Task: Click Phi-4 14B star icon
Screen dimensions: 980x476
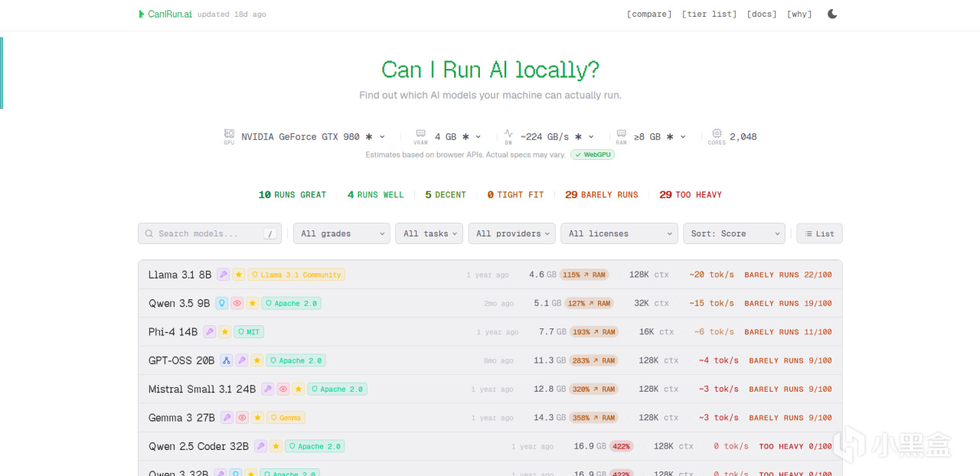Action: 224,331
